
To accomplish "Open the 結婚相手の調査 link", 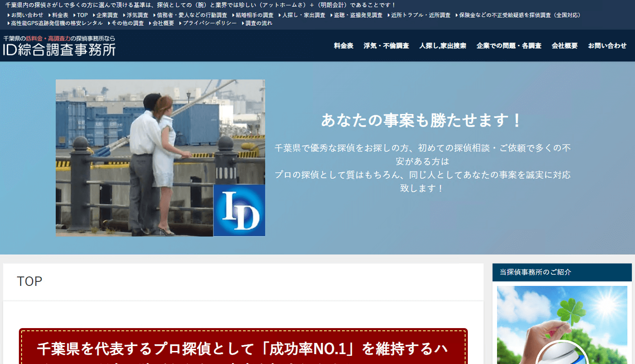I will coord(255,15).
